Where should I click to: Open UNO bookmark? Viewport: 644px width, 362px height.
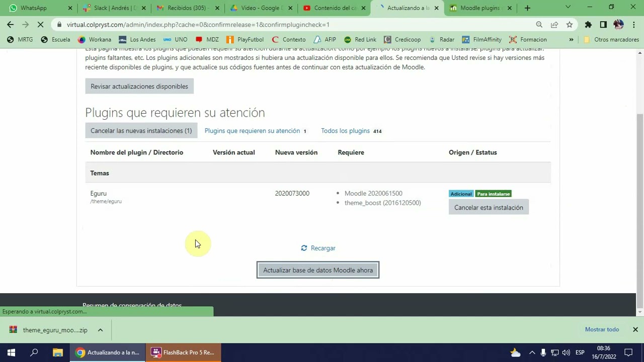point(176,40)
